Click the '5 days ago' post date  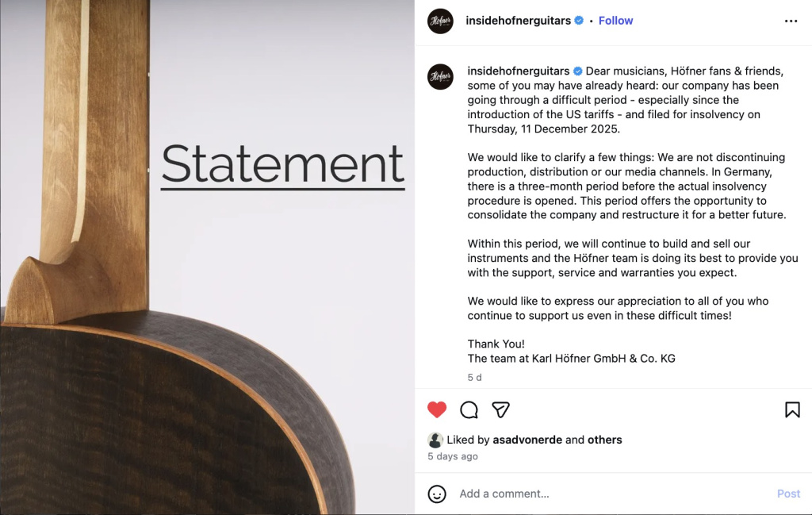click(x=452, y=456)
